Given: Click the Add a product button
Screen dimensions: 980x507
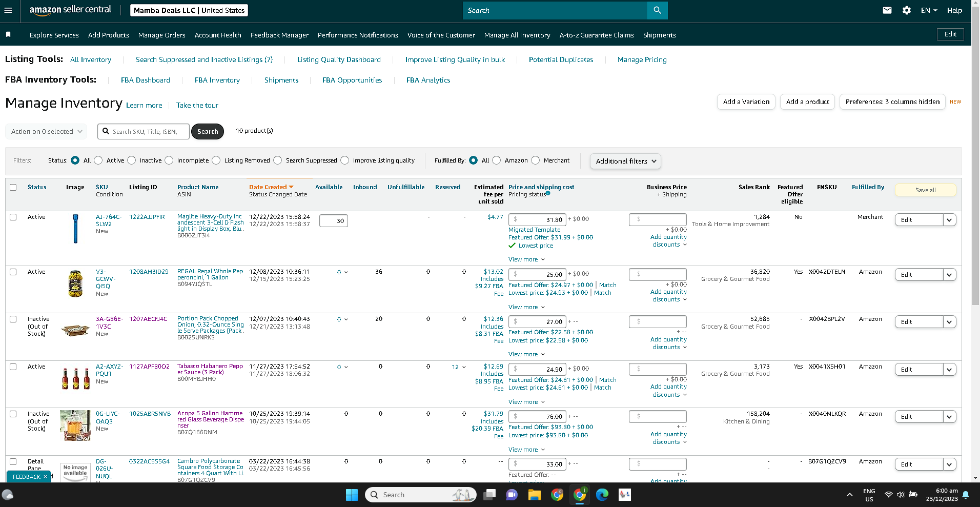Looking at the screenshot, I should pyautogui.click(x=808, y=102).
